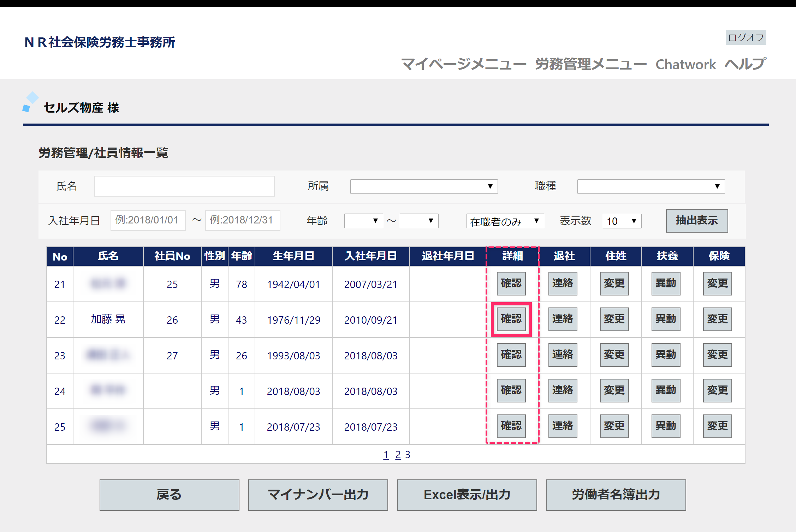Image resolution: width=796 pixels, height=532 pixels.
Task: Click 確認 button for 加藤 晃
Action: (x=511, y=319)
